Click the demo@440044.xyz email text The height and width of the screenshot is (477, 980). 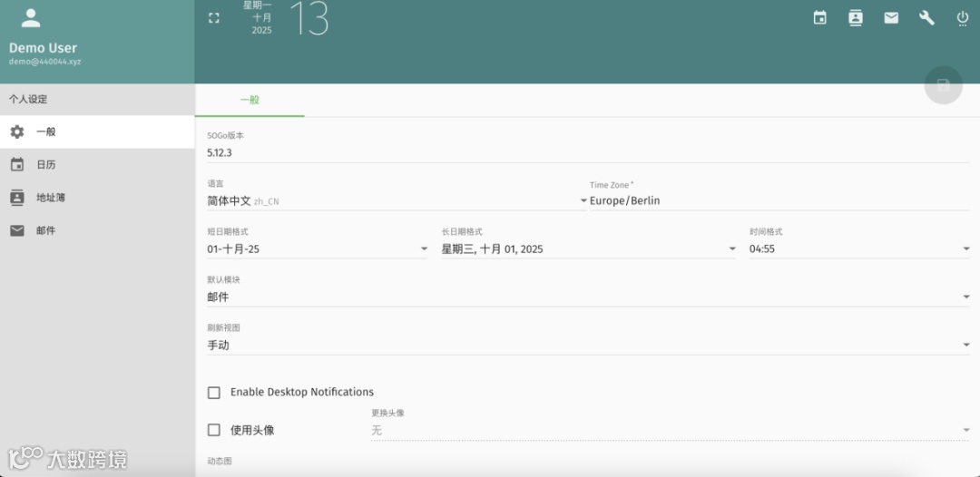click(x=45, y=62)
